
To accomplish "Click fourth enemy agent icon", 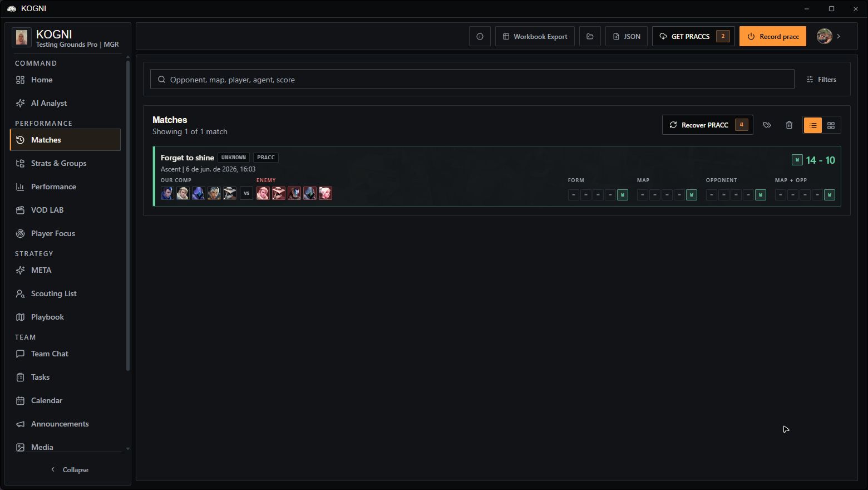I will click(309, 193).
